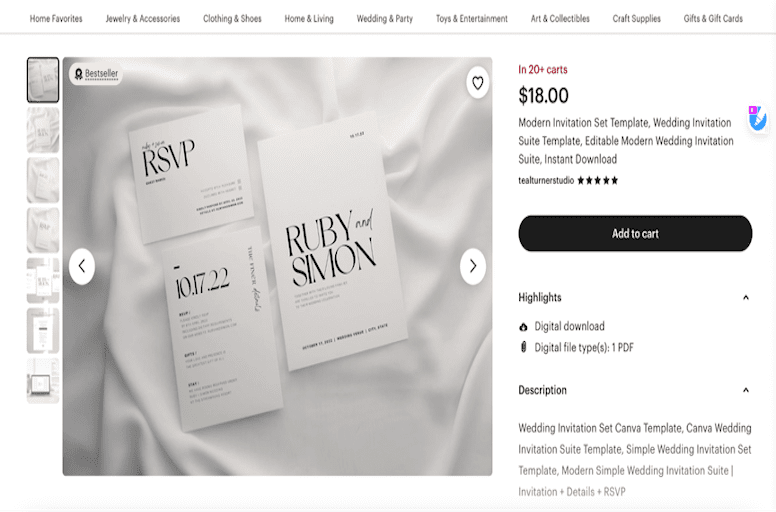Click the five-star rating icons
This screenshot has width=776, height=512.
tap(597, 181)
